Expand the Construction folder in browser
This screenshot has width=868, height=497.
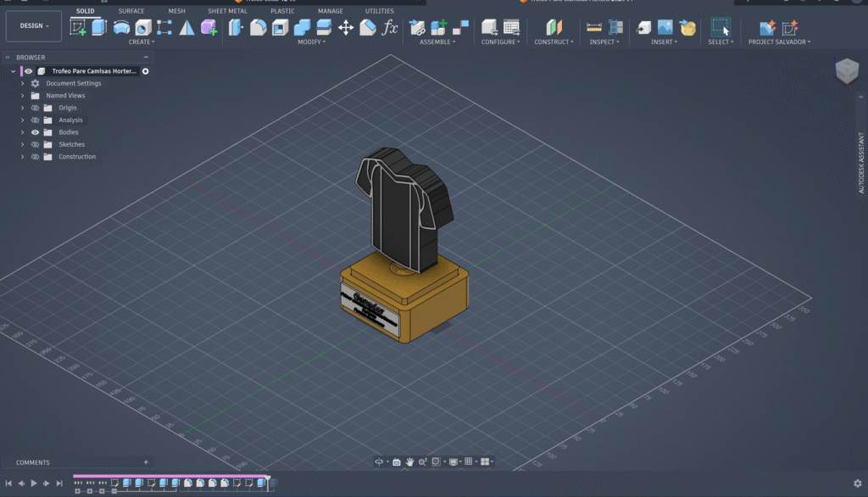coord(23,157)
